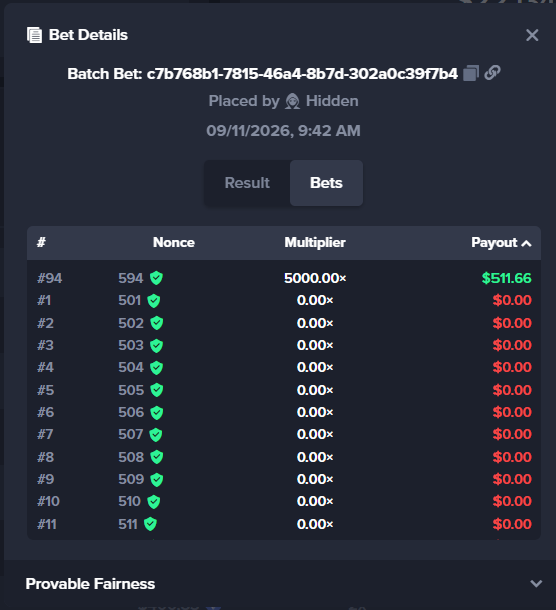Image resolution: width=556 pixels, height=610 pixels.
Task: Close the Bet Details dialog
Action: coord(532,35)
